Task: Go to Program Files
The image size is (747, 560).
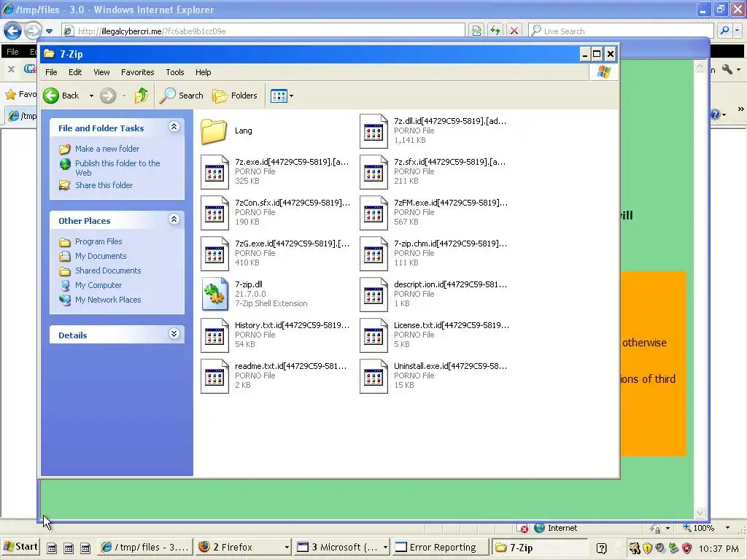Action: tap(98, 241)
